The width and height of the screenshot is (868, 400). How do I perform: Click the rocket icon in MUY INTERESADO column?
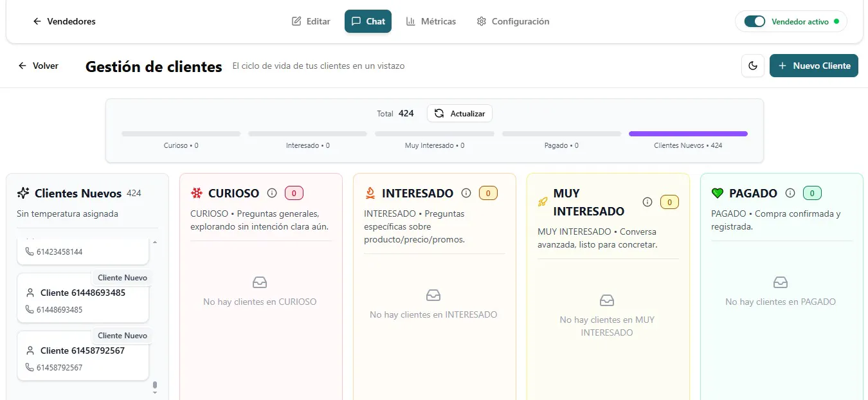tap(543, 202)
